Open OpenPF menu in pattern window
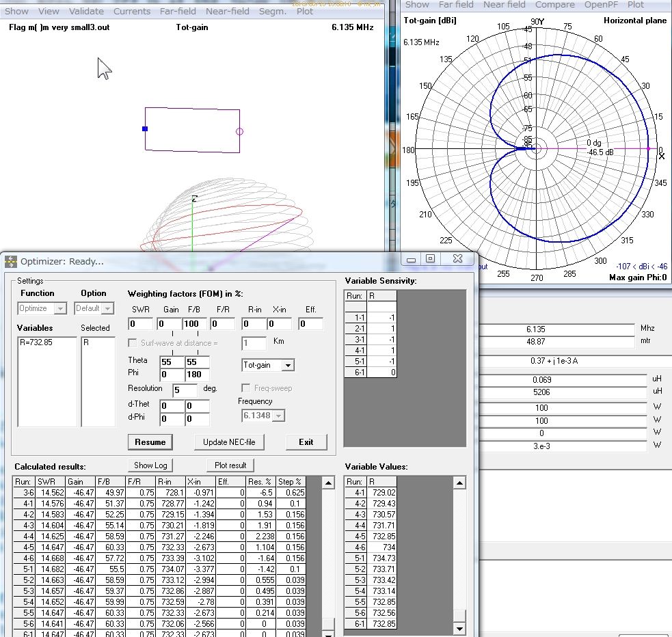Viewport: 672px width, 637px height. pyautogui.click(x=601, y=5)
